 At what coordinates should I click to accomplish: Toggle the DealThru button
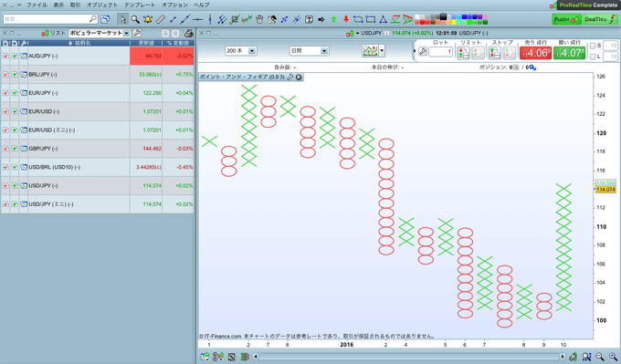[600, 19]
